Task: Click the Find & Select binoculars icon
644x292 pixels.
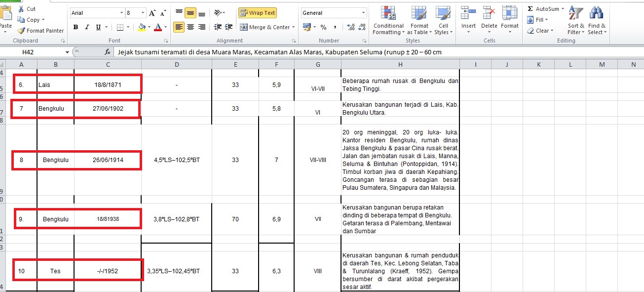Action: (x=596, y=14)
